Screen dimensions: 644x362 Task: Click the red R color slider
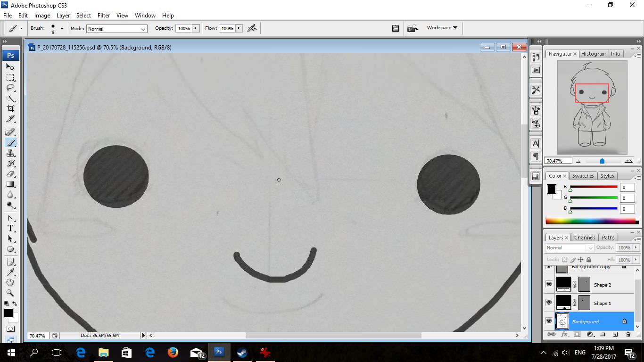pos(594,187)
